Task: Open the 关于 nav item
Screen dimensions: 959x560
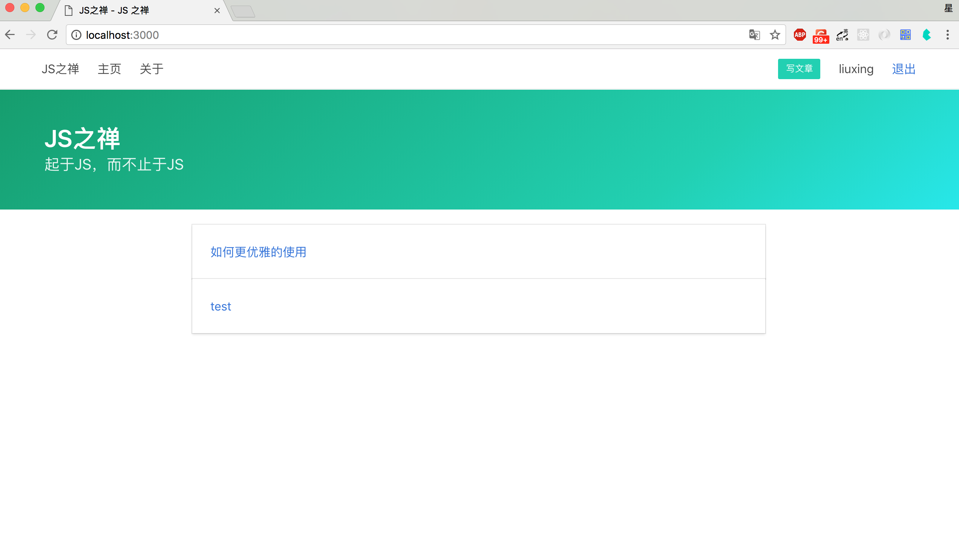Action: click(152, 69)
